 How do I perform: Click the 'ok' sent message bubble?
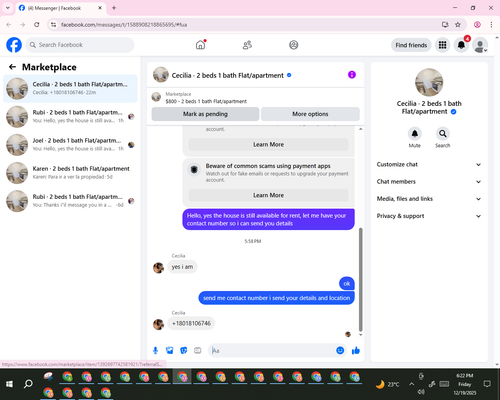tap(347, 284)
